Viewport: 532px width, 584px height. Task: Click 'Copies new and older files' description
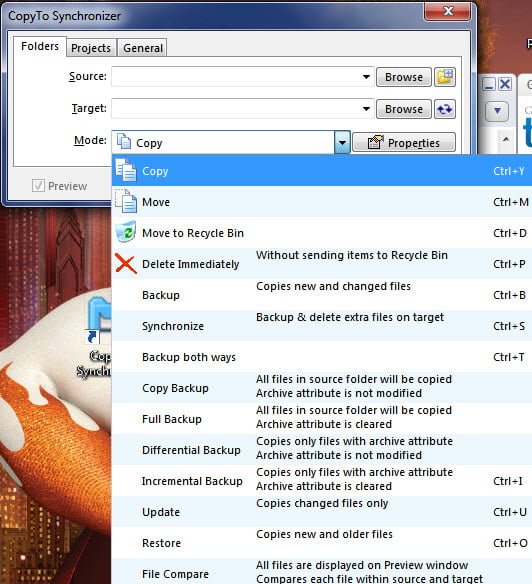(x=324, y=534)
